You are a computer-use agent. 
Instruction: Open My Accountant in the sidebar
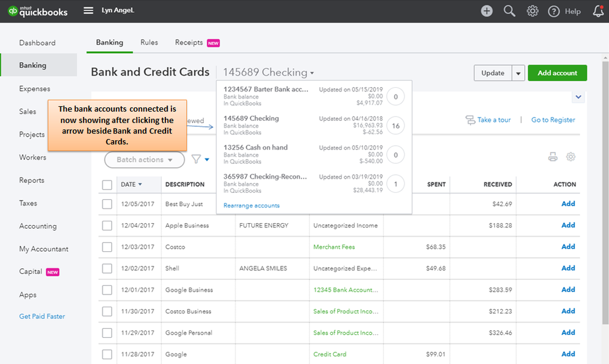43,249
